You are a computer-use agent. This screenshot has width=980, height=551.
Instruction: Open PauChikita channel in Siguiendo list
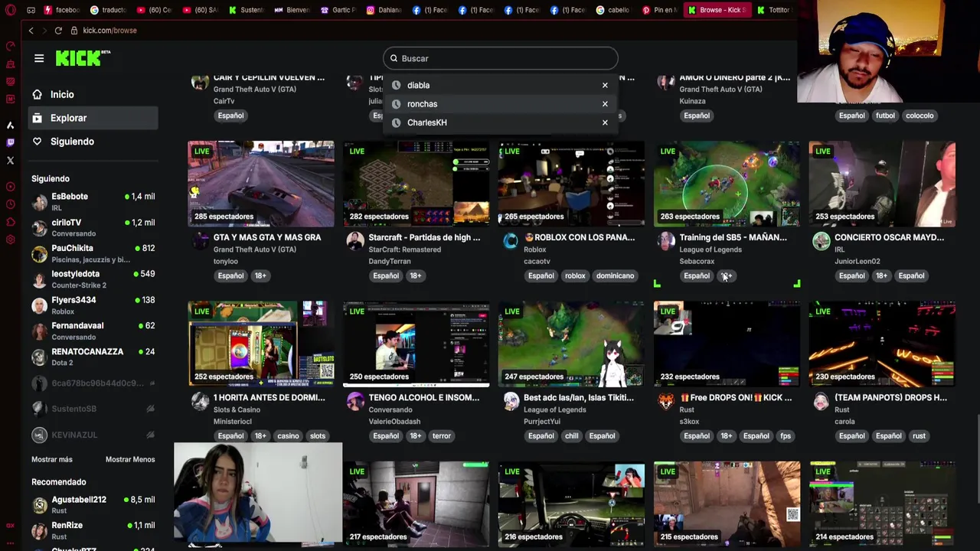(x=93, y=253)
